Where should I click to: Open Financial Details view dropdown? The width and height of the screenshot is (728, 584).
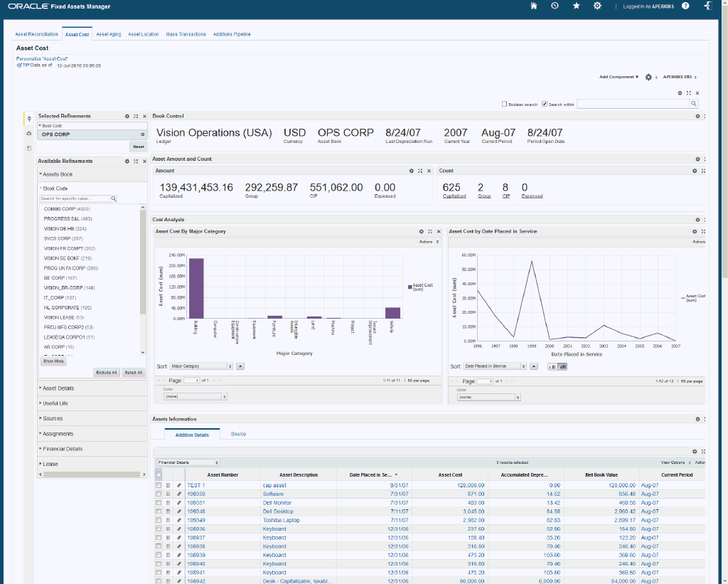pyautogui.click(x=188, y=462)
